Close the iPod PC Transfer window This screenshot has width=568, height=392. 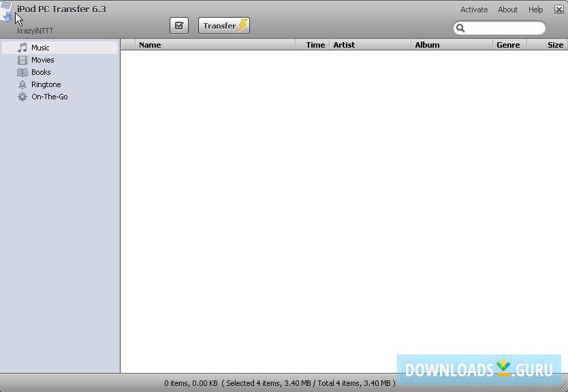[x=559, y=10]
